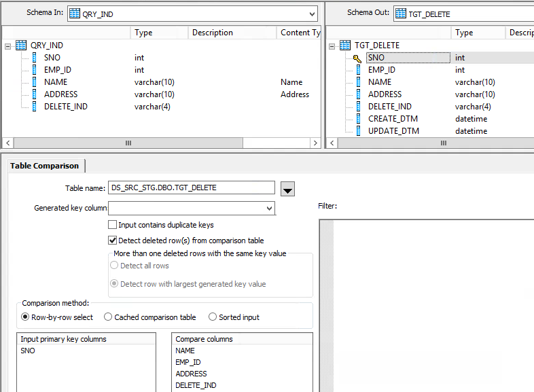Open the Table name dropdown arrow button
The width and height of the screenshot is (534, 392).
click(287, 189)
